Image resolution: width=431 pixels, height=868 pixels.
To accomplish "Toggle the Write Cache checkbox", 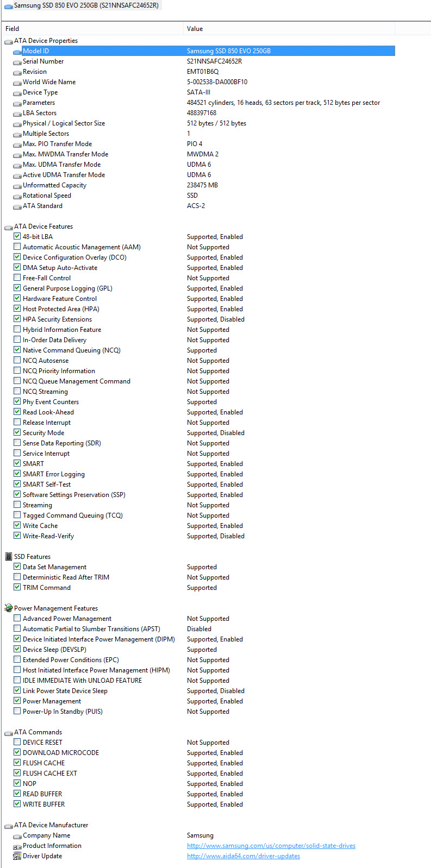I will click(x=17, y=525).
